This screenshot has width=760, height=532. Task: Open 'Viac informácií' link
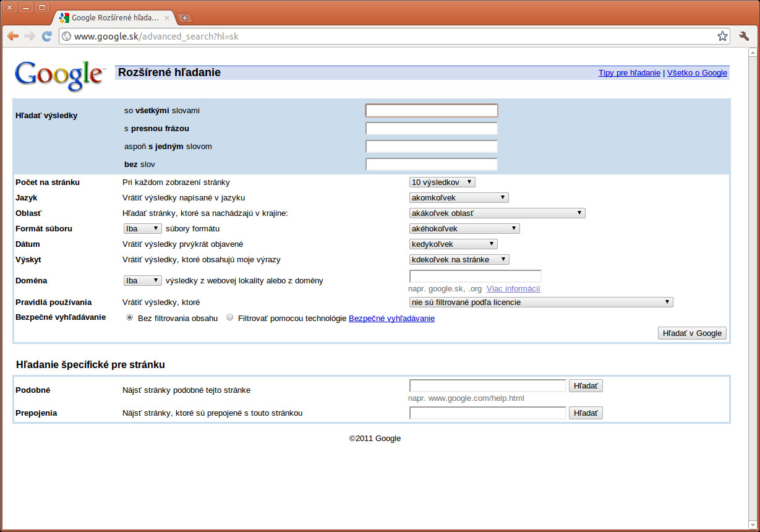click(513, 288)
